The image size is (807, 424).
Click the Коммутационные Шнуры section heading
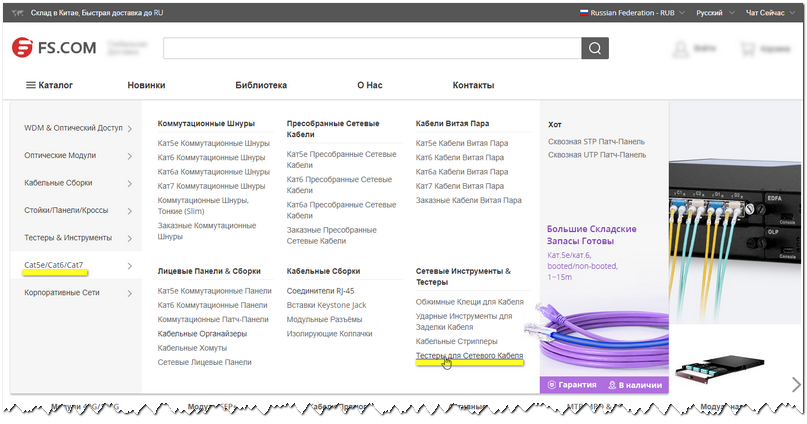click(206, 123)
